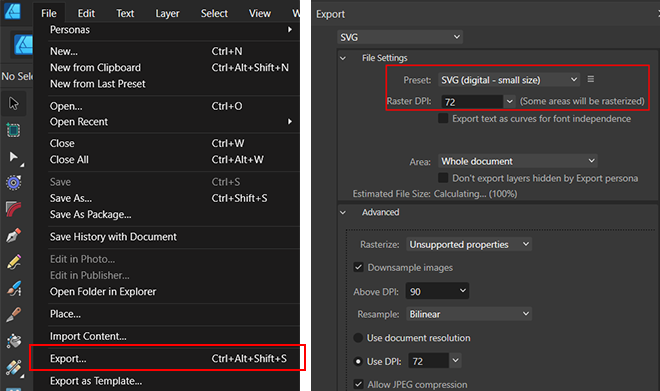The height and width of the screenshot is (391, 660).
Task: Open the Raster DPI dropdown arrow
Action: click(x=509, y=101)
